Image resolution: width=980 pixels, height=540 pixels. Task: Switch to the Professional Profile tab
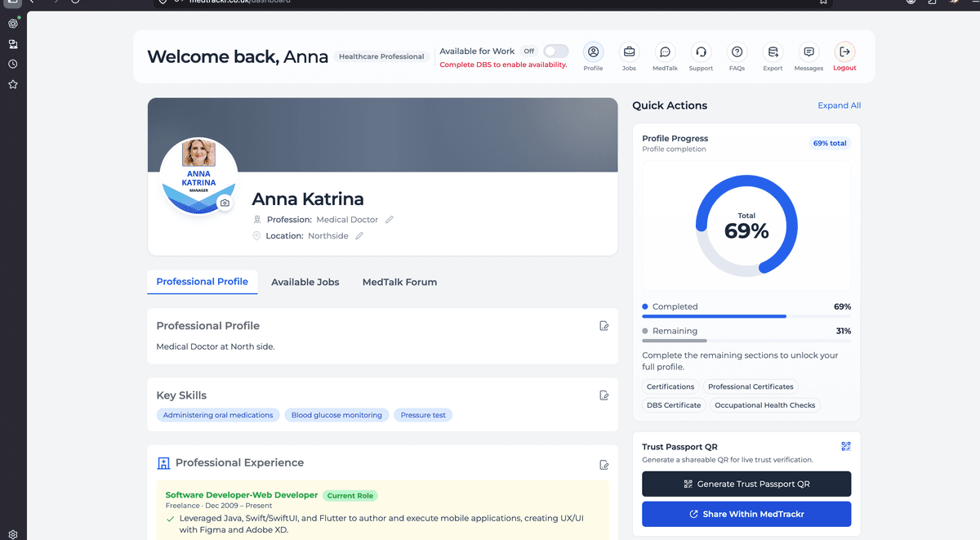tap(203, 282)
